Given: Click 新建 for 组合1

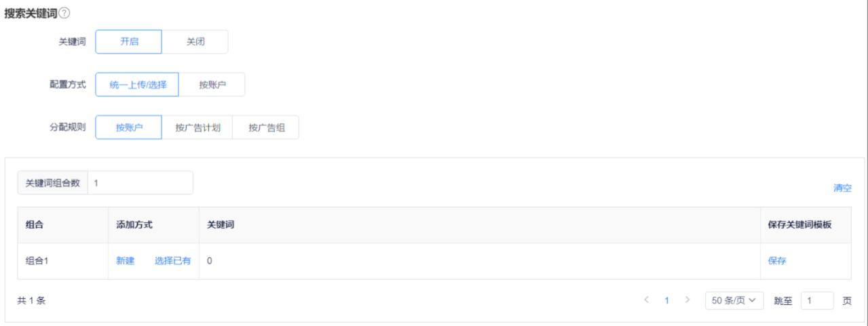Looking at the screenshot, I should click(126, 261).
